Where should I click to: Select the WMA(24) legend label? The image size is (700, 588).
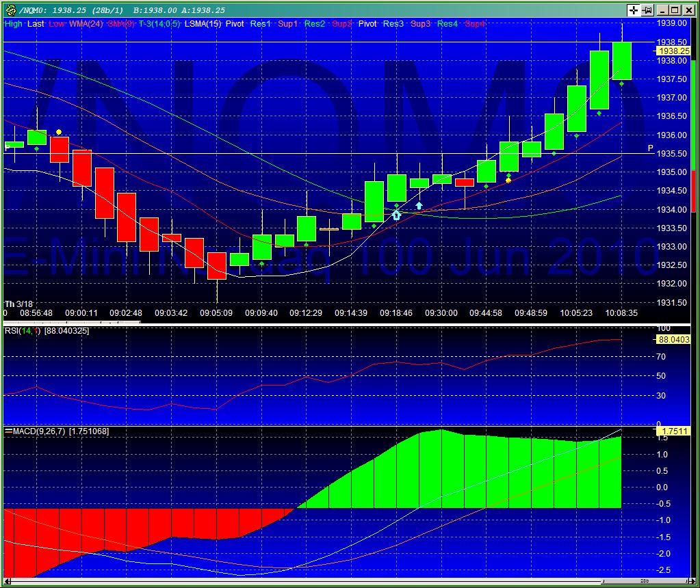pos(86,24)
